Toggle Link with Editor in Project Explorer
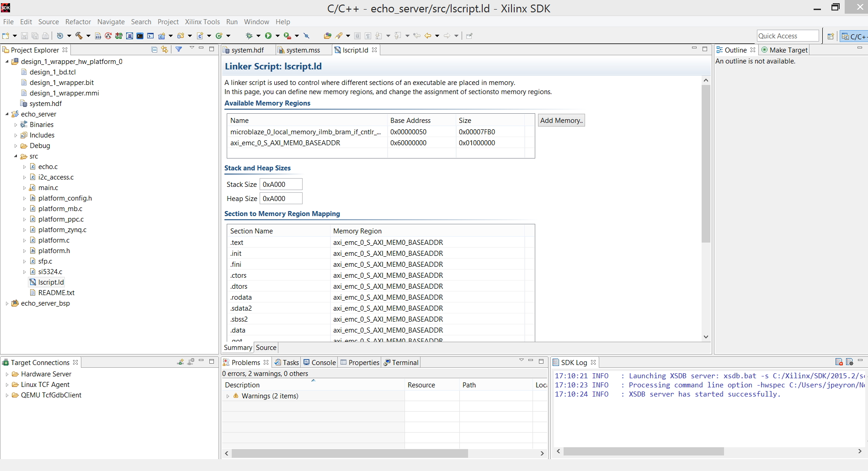This screenshot has width=868, height=471. coord(165,49)
